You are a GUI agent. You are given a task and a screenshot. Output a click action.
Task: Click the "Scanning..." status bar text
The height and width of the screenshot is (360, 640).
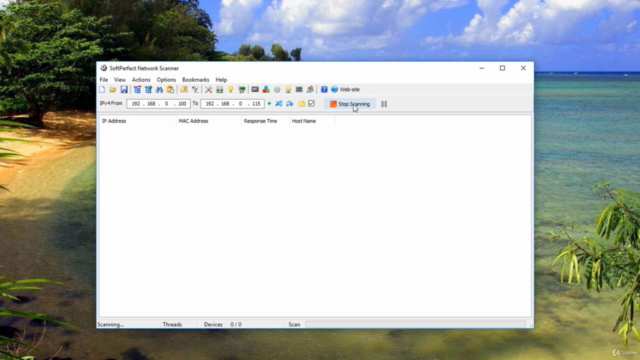111,324
